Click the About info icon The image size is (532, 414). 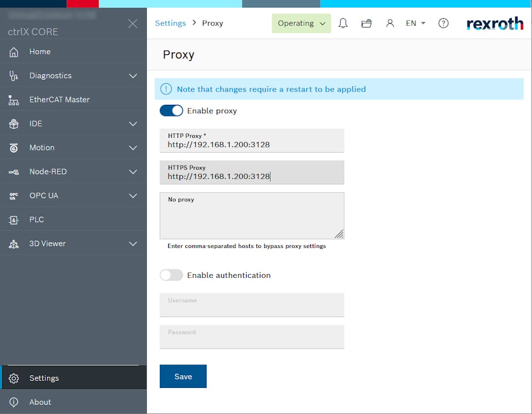(13, 402)
